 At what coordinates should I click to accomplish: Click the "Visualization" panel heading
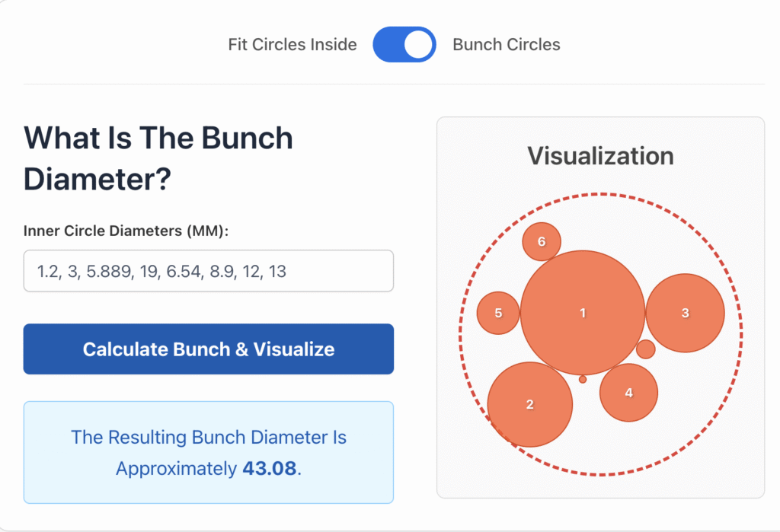tap(600, 156)
